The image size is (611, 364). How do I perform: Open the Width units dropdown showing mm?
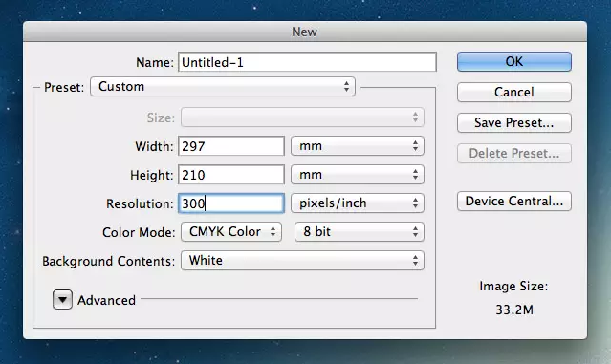(358, 146)
